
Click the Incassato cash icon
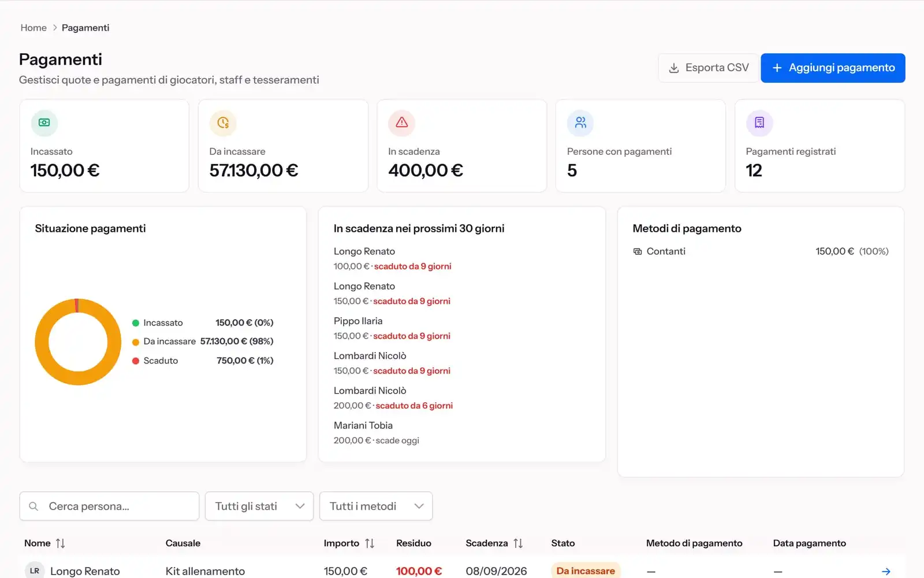tap(44, 123)
